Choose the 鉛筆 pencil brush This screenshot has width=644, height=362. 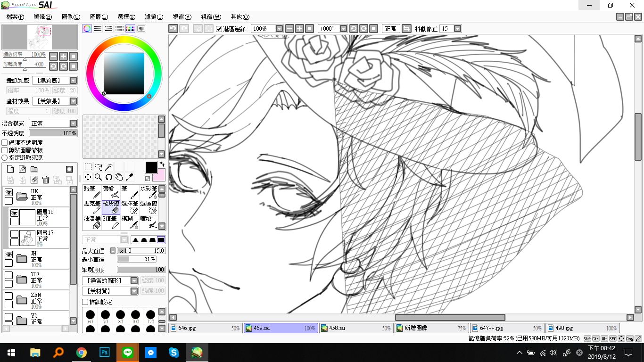tap(92, 192)
